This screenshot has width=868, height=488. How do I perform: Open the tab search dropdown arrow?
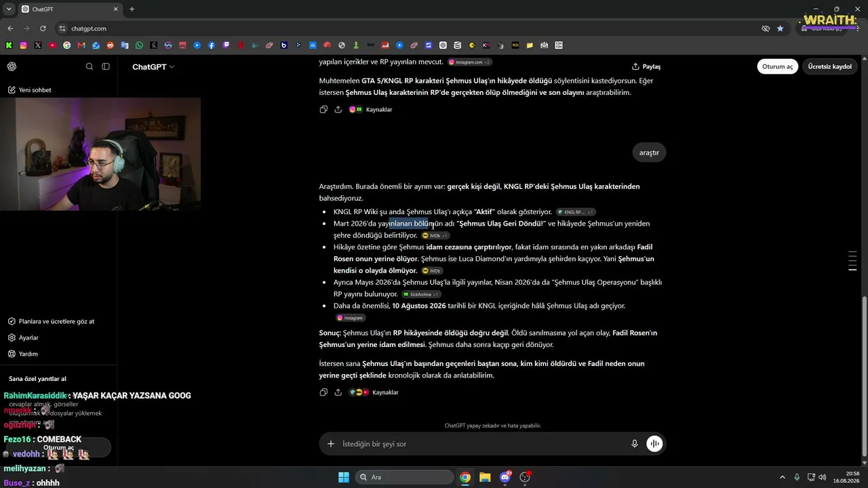tap(8, 9)
